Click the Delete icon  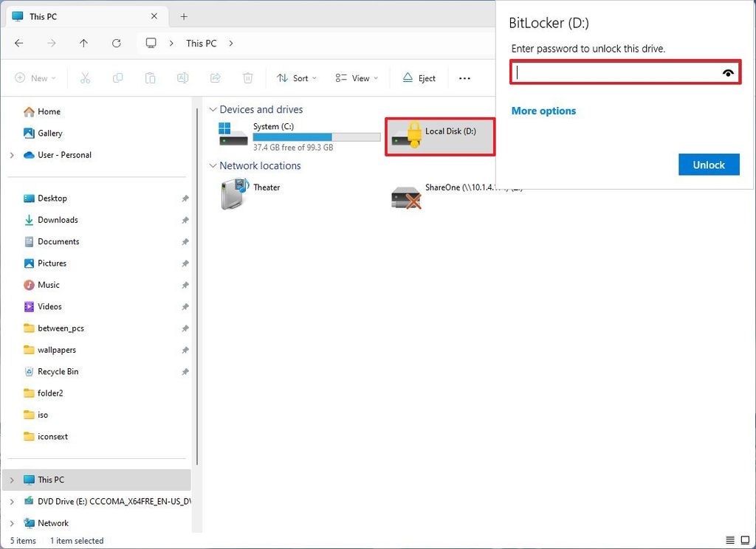coord(247,77)
